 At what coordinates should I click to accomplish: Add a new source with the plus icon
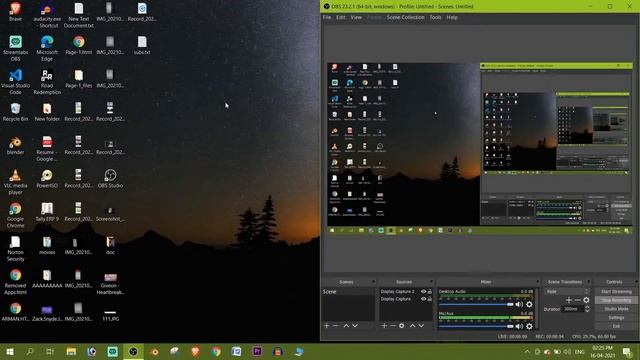pos(384,326)
